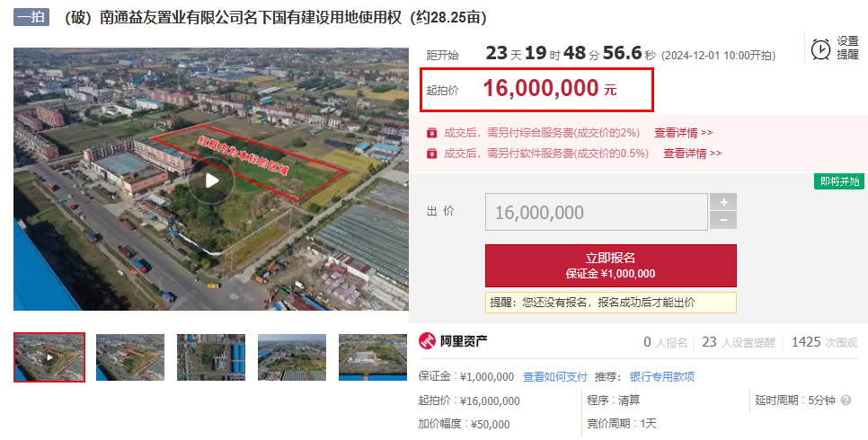This screenshot has height=440, width=868.
Task: Open 查看详情 for the 0.5% software fee
Action: point(693,154)
